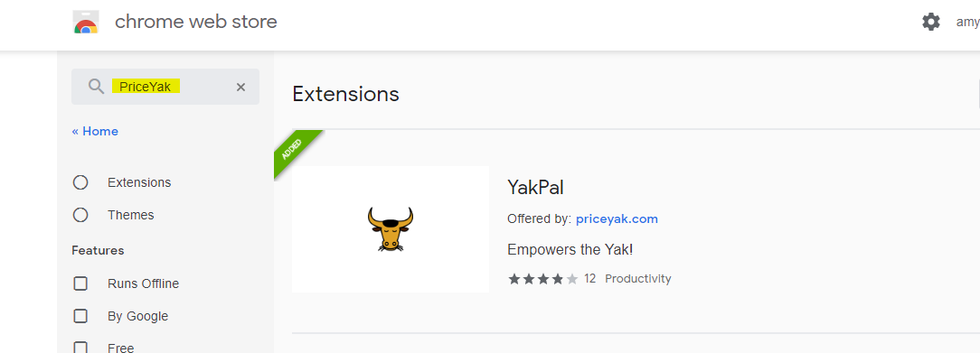Viewport: 980px width, 353px height.
Task: Click the YakPal yak head icon
Action: point(391,229)
